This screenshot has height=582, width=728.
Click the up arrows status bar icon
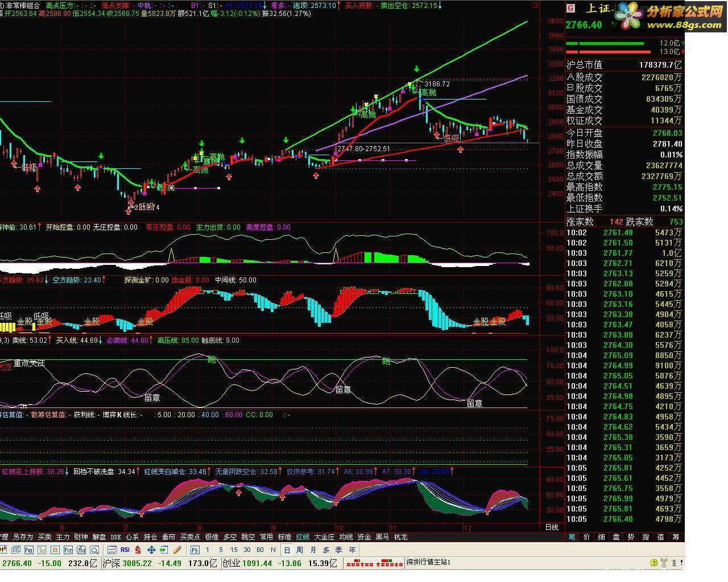coord(675,563)
